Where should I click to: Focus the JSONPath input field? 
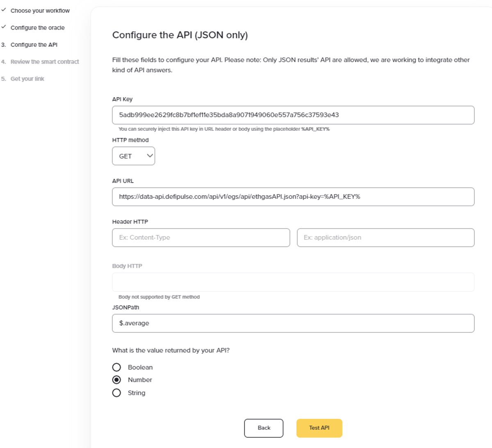pos(293,323)
